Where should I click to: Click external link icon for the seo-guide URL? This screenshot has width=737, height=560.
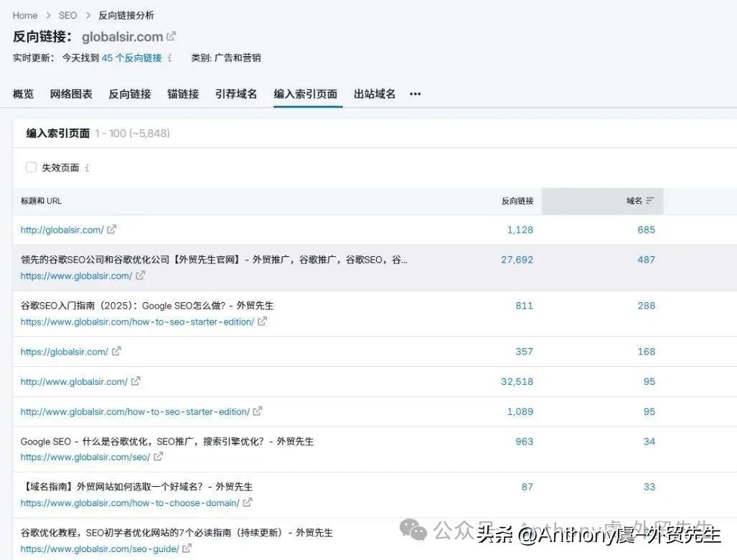coord(187,549)
